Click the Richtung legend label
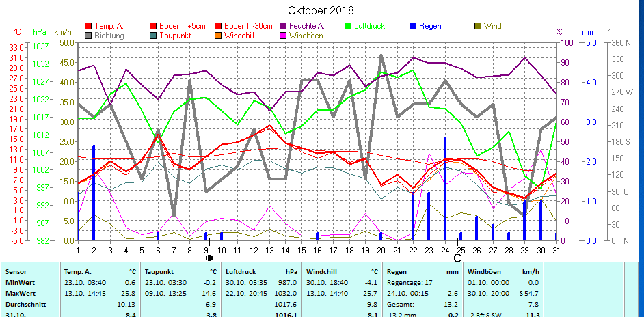The width and height of the screenshot is (644, 317). click(109, 36)
